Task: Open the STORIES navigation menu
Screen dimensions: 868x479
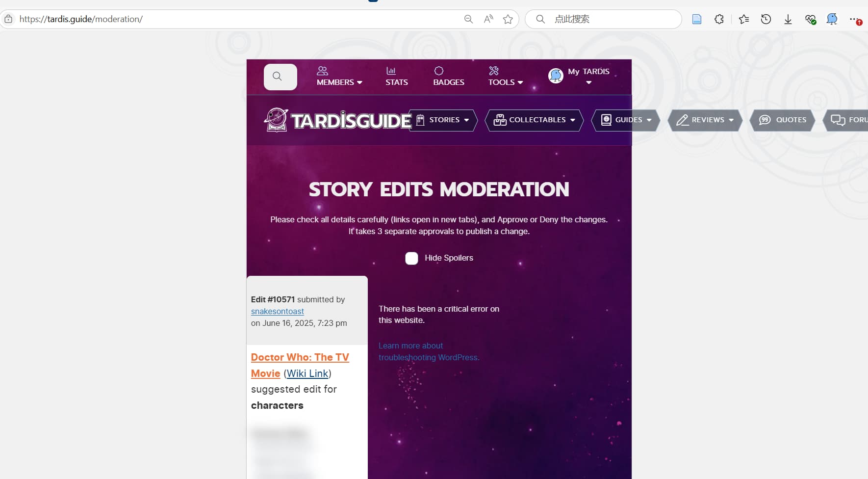Action: (x=443, y=120)
